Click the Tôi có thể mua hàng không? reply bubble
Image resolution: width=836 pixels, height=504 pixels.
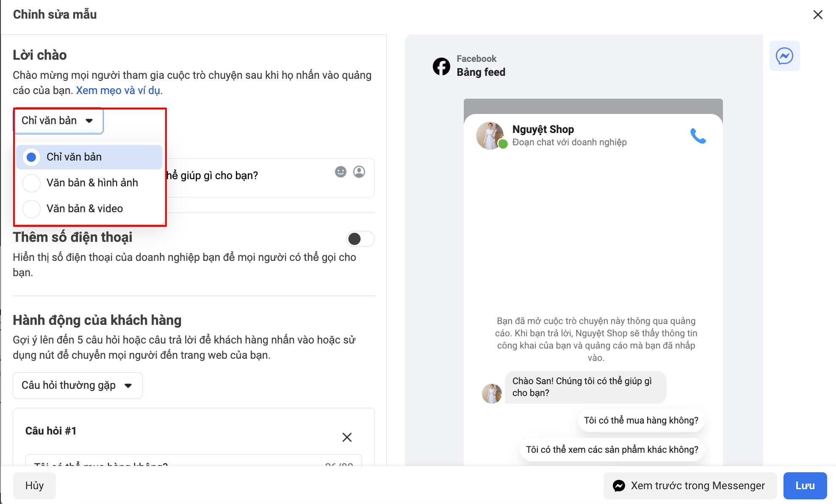click(641, 420)
